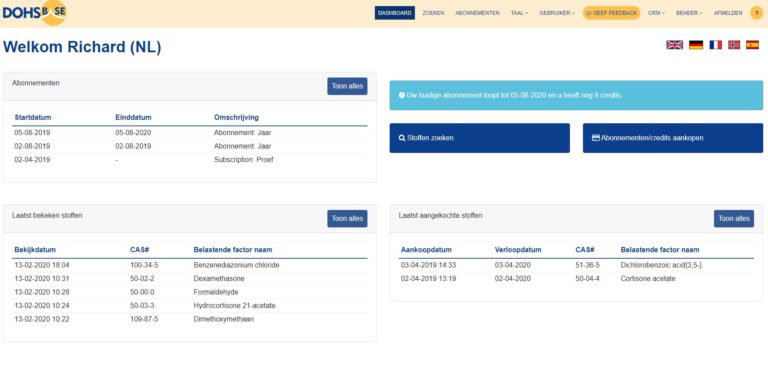768x372 pixels.
Task: Click the Dexamethasone entry
Action: [x=219, y=279]
